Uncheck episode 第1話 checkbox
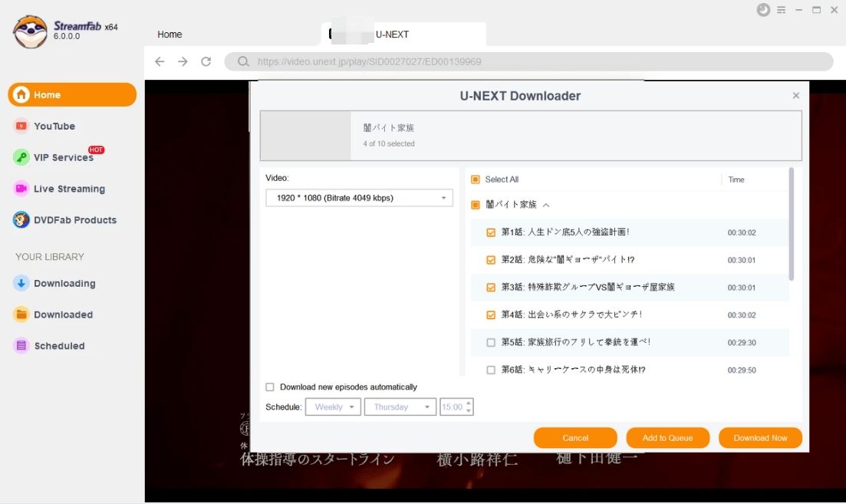846x504 pixels. pos(491,232)
